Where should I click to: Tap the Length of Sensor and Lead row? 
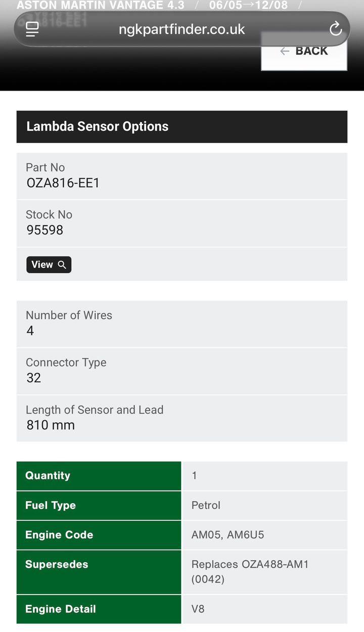(x=182, y=418)
